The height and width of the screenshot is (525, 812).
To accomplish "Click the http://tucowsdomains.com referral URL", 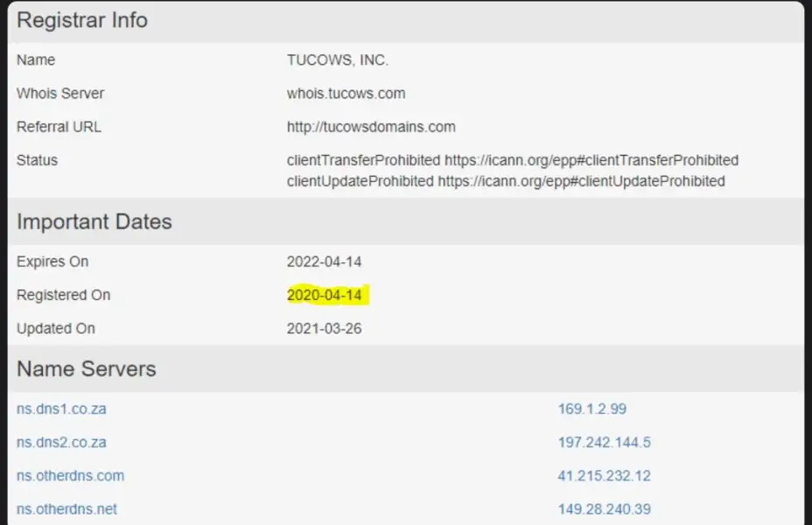I will 371,127.
